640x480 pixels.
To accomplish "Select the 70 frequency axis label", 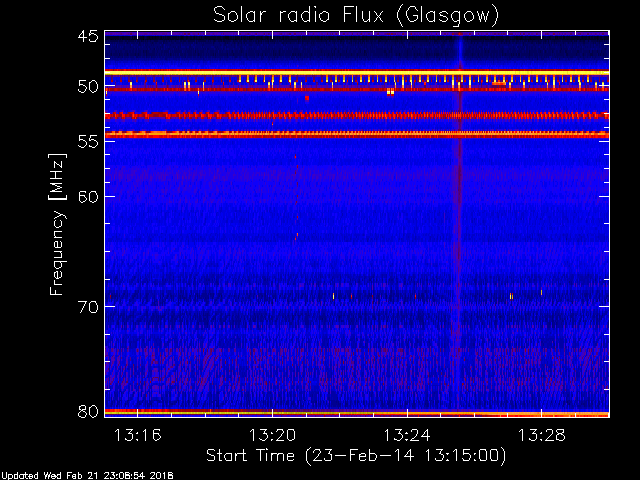I will click(88, 307).
